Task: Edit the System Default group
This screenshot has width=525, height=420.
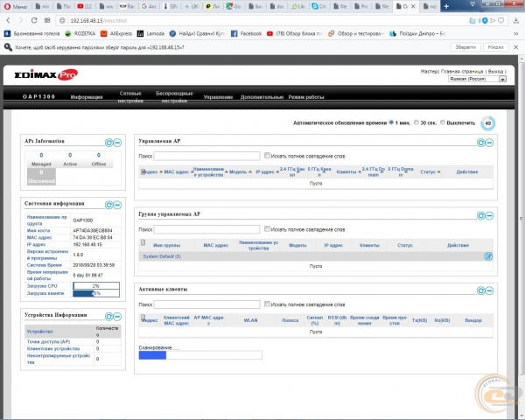Action: (488, 256)
